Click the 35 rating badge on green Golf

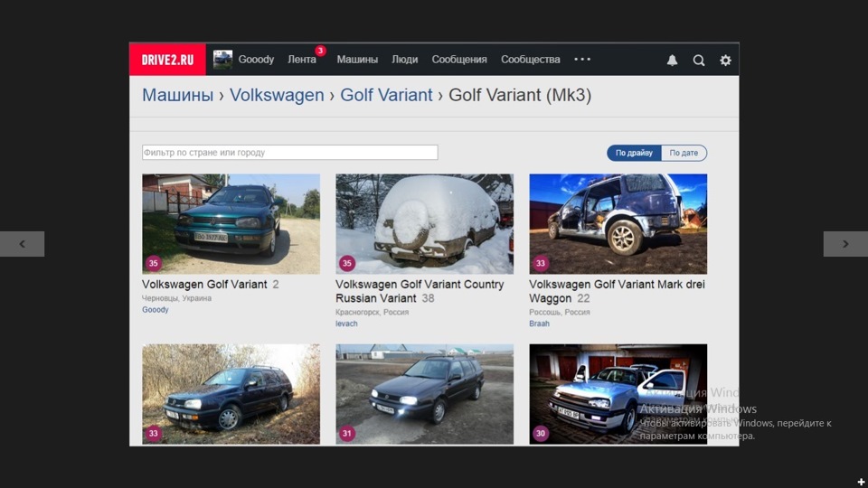click(154, 263)
